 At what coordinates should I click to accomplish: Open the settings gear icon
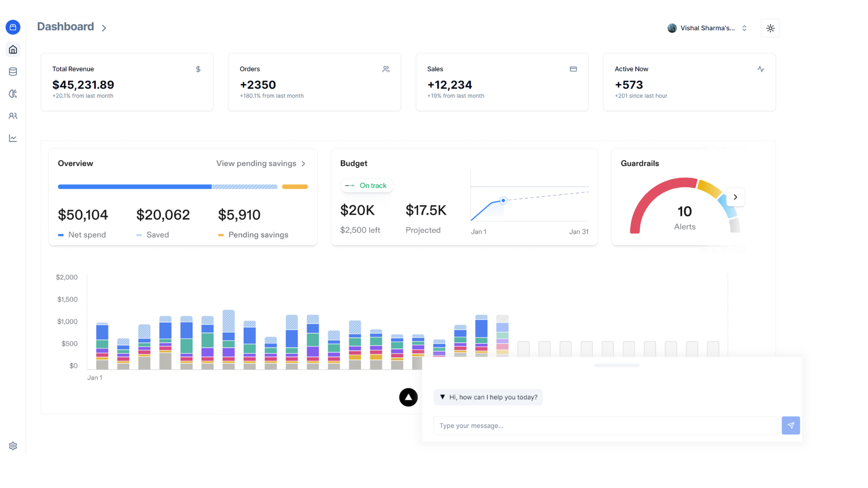(13, 446)
